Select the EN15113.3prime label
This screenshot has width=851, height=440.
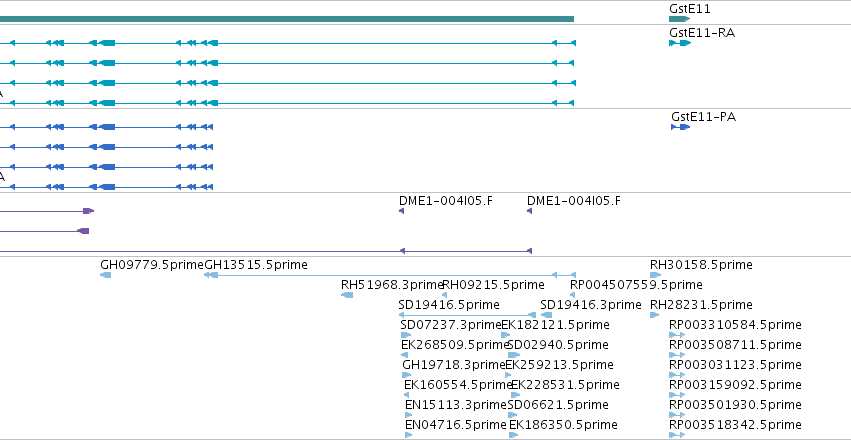tap(455, 405)
